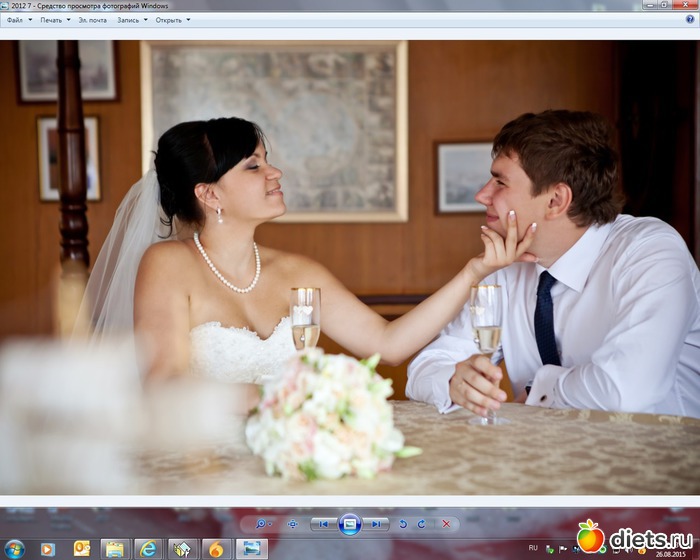Click the actual size fit button
The image size is (700, 560).
[293, 523]
